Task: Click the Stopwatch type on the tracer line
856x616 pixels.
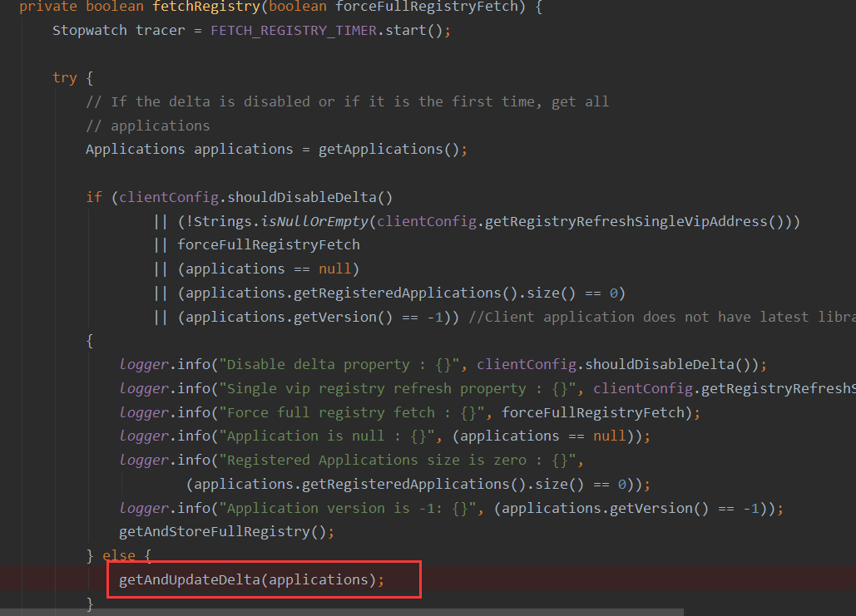Action: coord(90,31)
